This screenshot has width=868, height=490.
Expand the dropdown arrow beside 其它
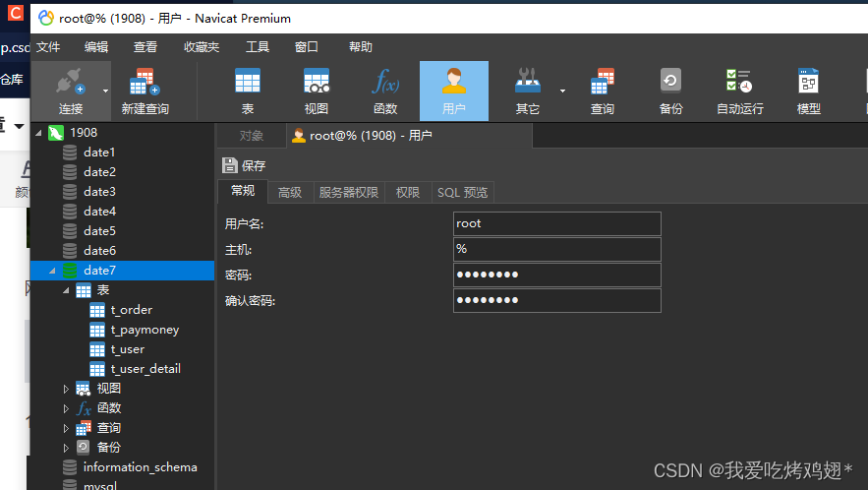coord(562,91)
